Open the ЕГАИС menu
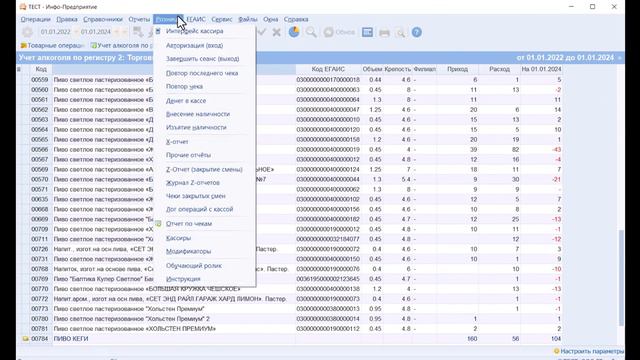Screen dimensions: 640x360 196,19
